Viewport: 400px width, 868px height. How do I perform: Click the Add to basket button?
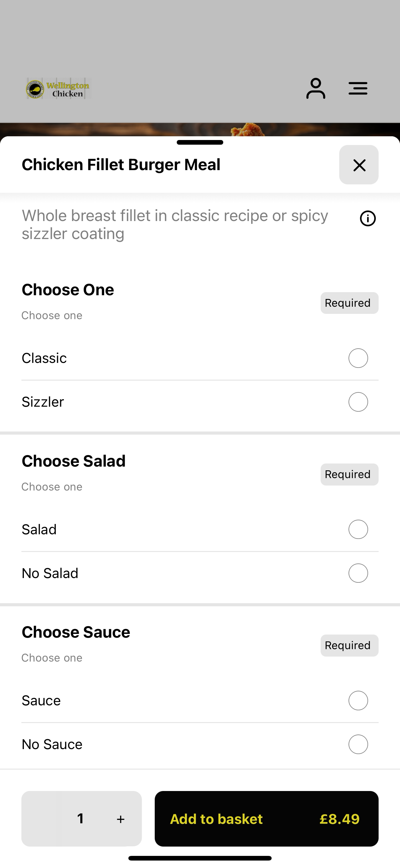(267, 819)
